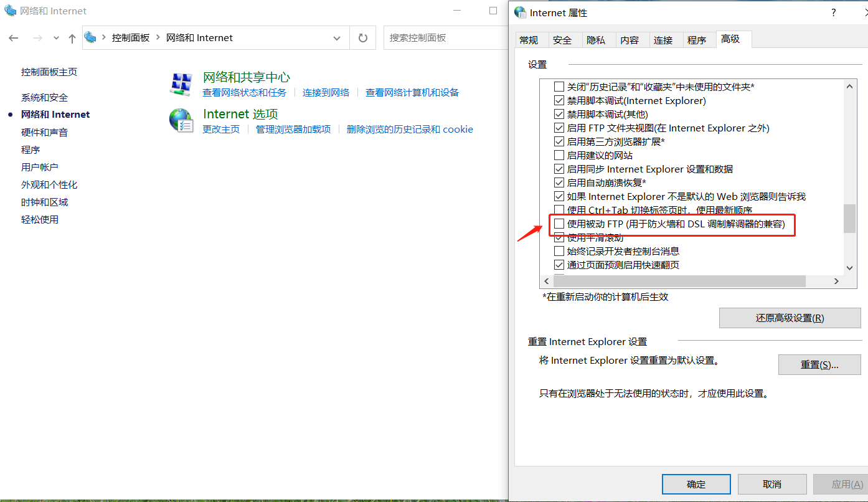Viewport: 868px width, 502px height.
Task: Refresh the Control Panel address bar
Action: [363, 38]
